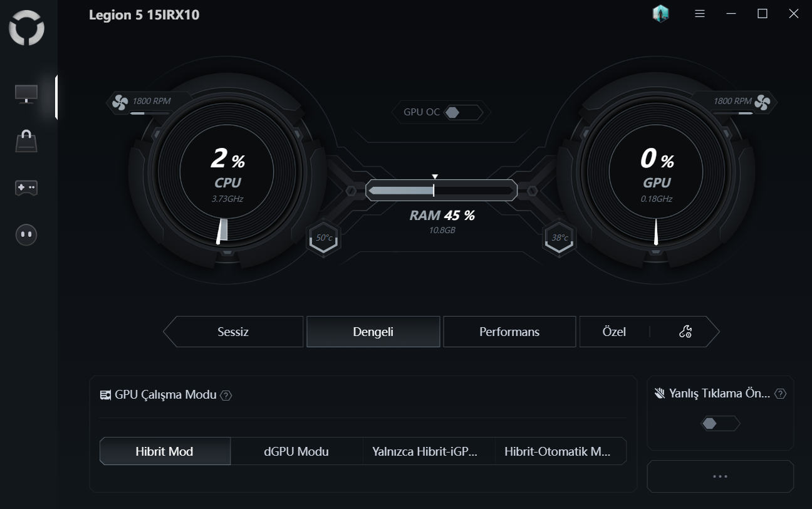Select the Dengeli power mode

tap(373, 332)
